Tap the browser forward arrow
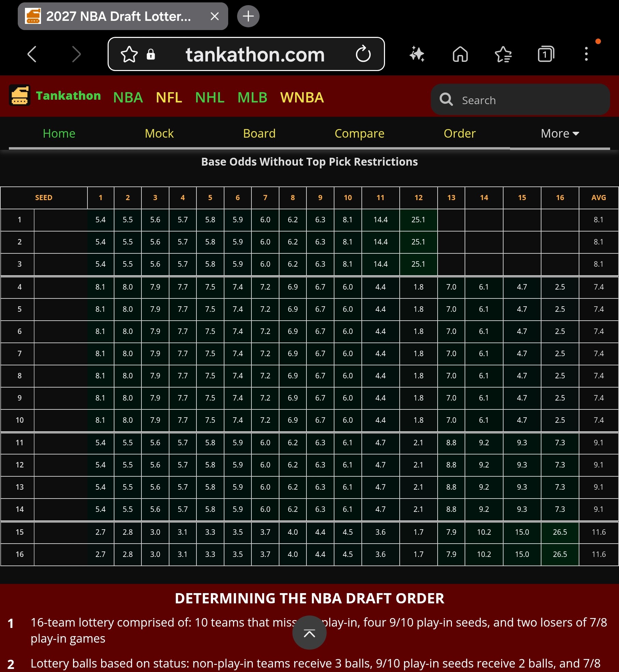Viewport: 619px width, 672px height. click(76, 54)
